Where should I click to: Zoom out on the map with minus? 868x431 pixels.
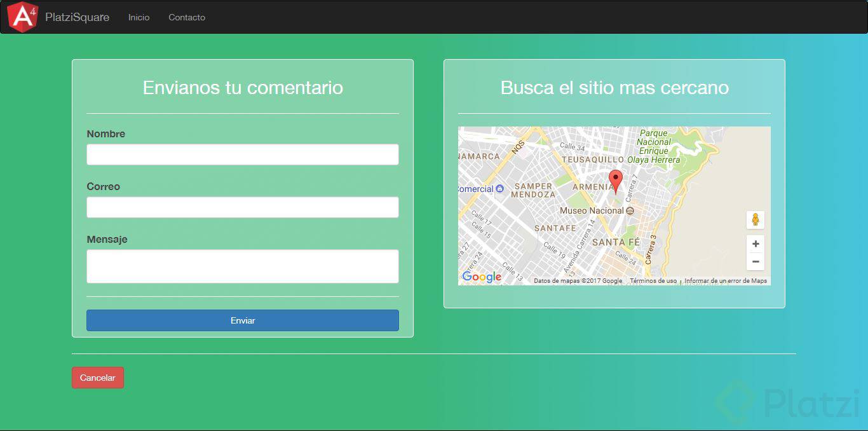(756, 261)
